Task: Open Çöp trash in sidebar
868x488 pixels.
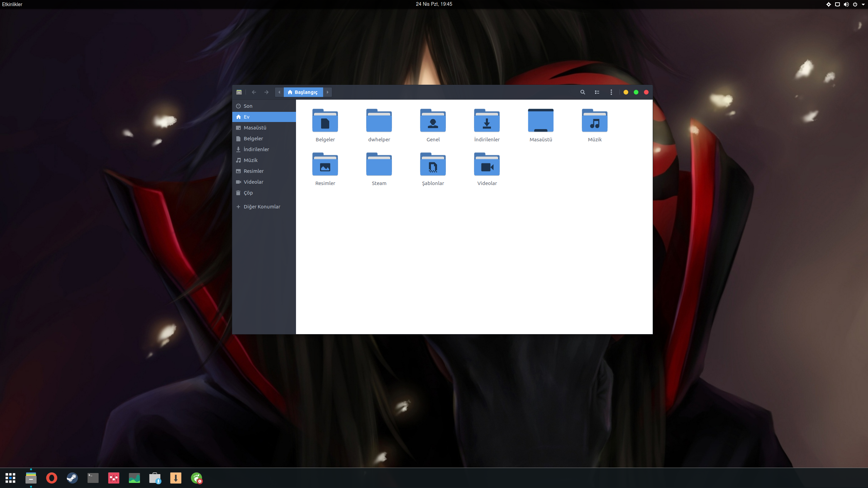Action: pos(248,193)
